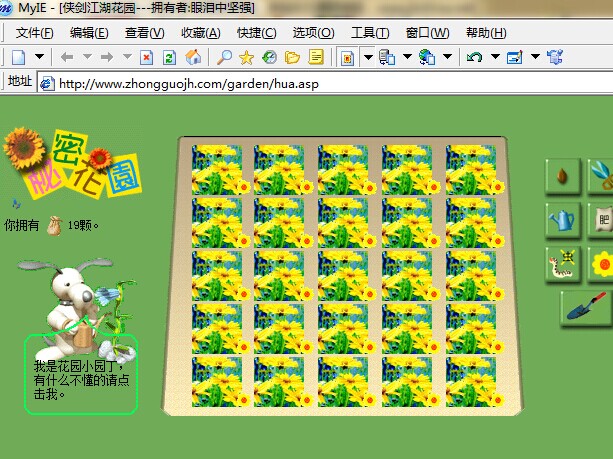Open history with the clock arrow icon
The height and width of the screenshot is (459, 613).
click(x=269, y=57)
